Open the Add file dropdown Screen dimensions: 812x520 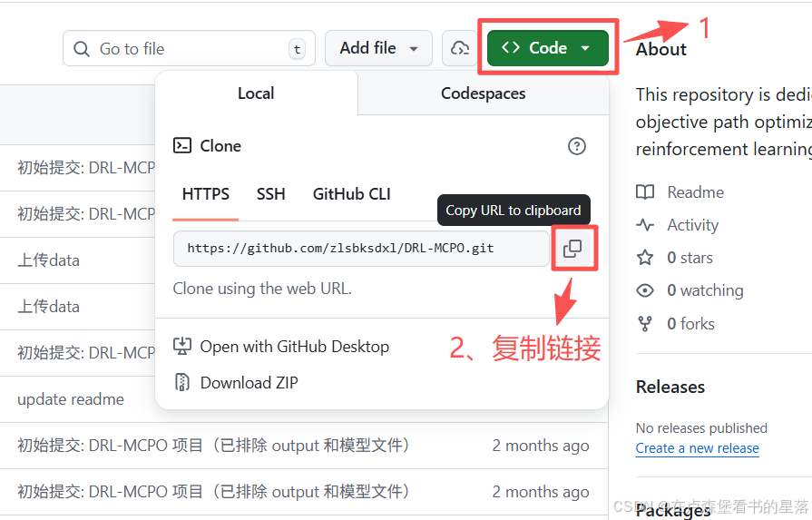tap(378, 48)
